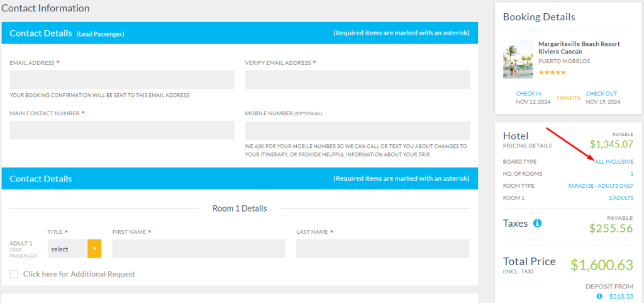Focus the Verify Email Address field

point(357,79)
